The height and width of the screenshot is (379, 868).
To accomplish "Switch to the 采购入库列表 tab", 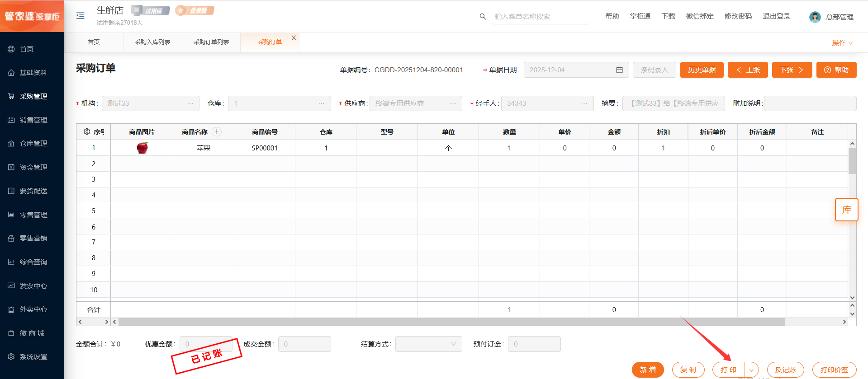I will 152,42.
